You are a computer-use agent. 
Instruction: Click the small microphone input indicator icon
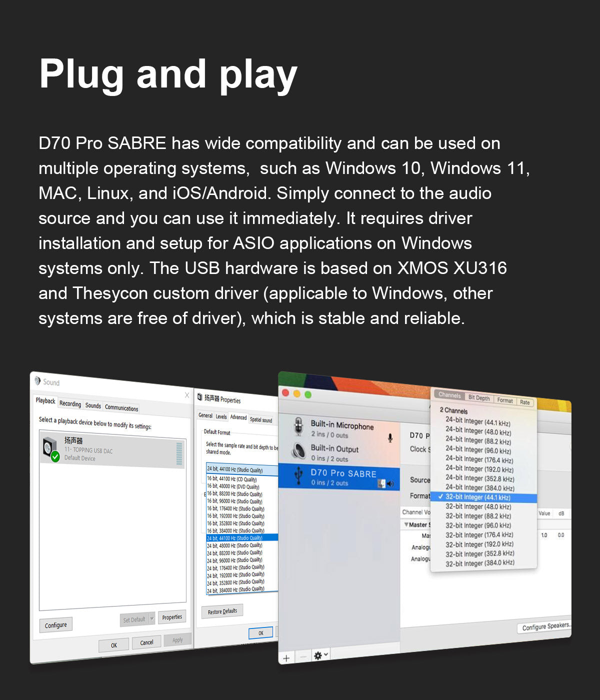[x=390, y=438]
